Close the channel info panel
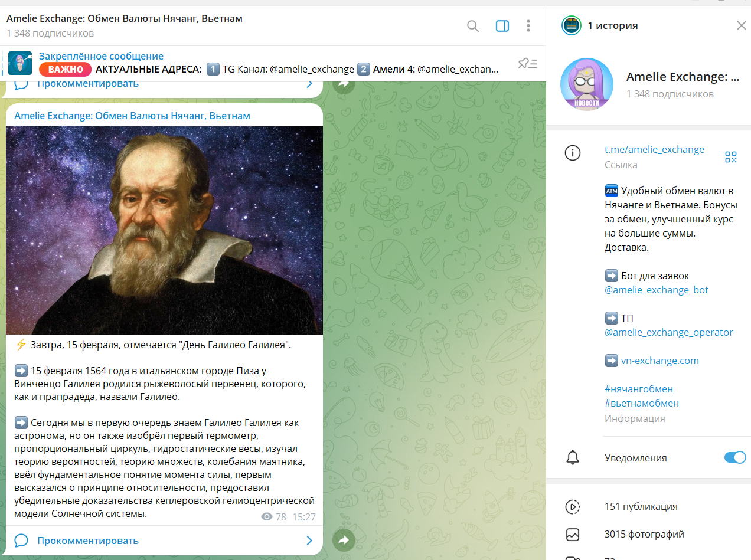 point(742,25)
